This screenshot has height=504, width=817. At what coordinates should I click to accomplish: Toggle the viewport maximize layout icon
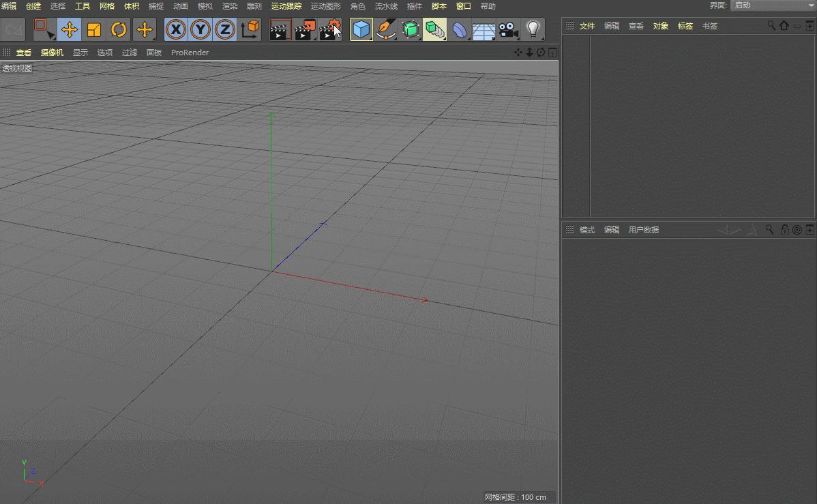click(x=552, y=52)
